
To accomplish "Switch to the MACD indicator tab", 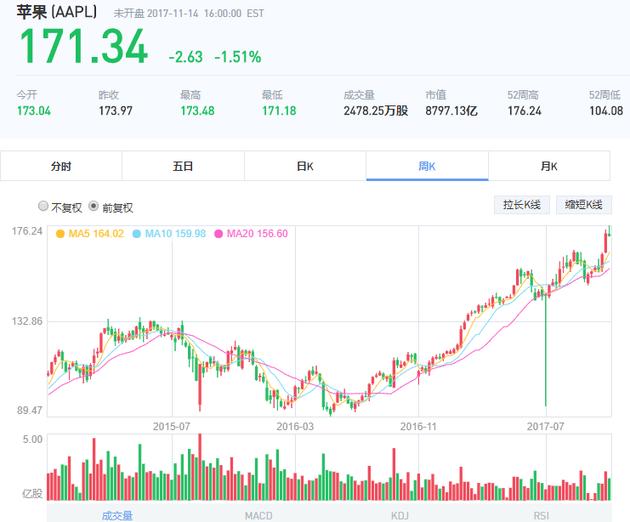I will pyautogui.click(x=258, y=516).
